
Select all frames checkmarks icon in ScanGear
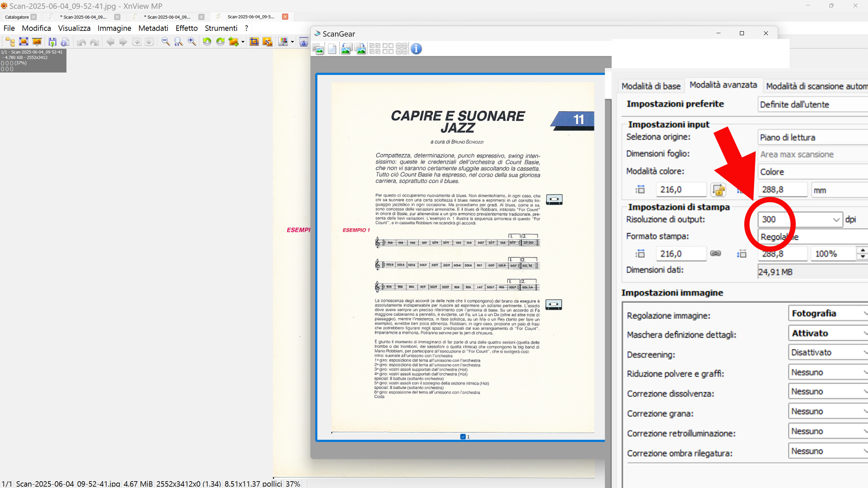pos(375,48)
